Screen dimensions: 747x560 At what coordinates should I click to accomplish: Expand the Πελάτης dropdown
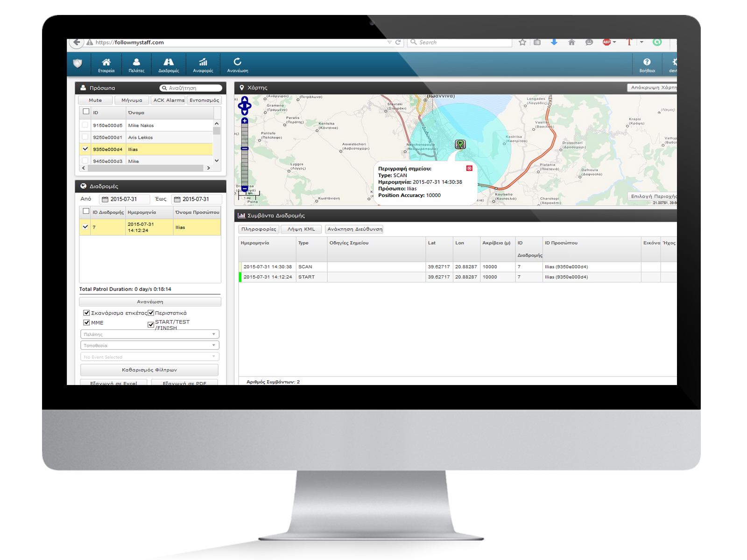click(x=149, y=334)
